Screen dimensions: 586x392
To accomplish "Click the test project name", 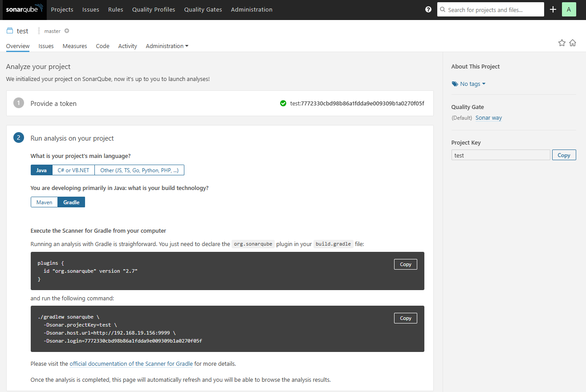I will pos(22,31).
